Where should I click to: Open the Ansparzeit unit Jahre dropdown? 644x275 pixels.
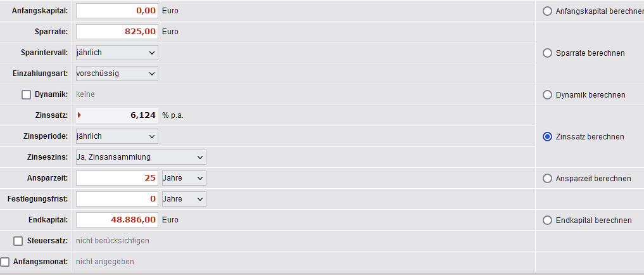184,178
